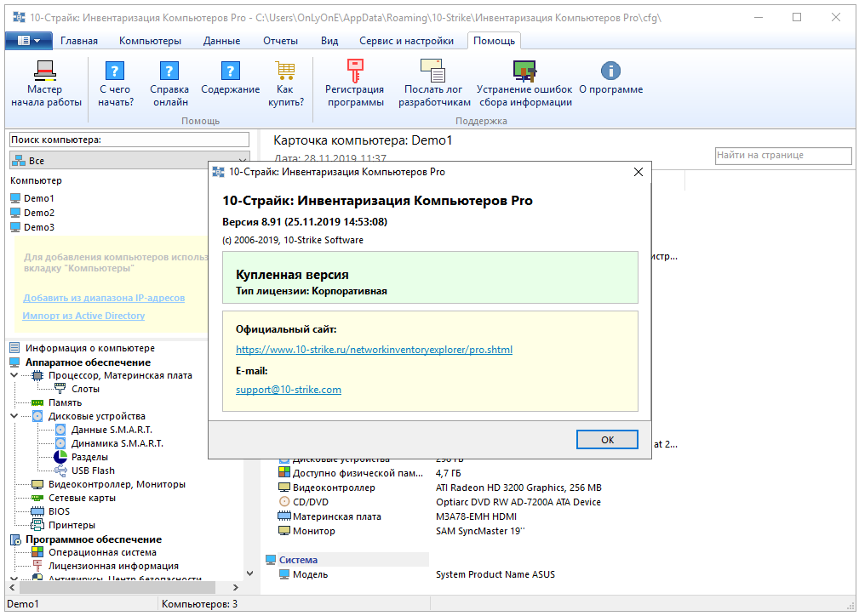Click the tree horizontal scrollbar right arrow
859x616 pixels.
236,588
